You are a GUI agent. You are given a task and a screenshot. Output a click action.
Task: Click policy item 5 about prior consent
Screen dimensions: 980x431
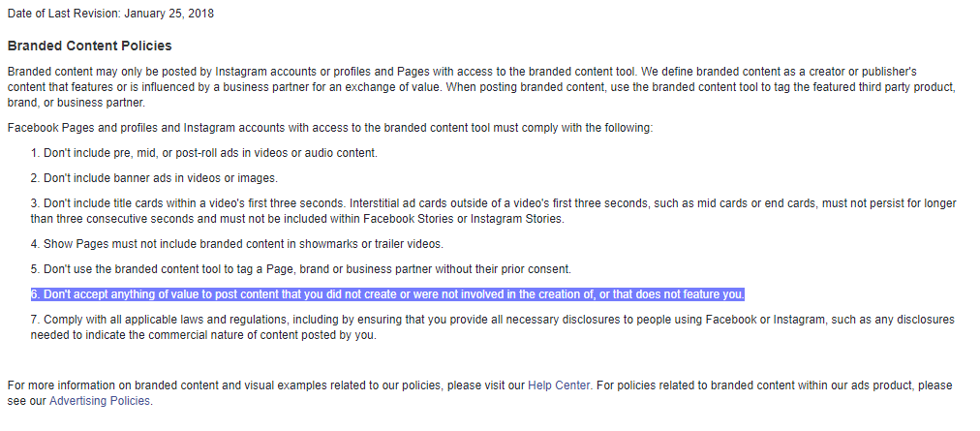point(300,269)
